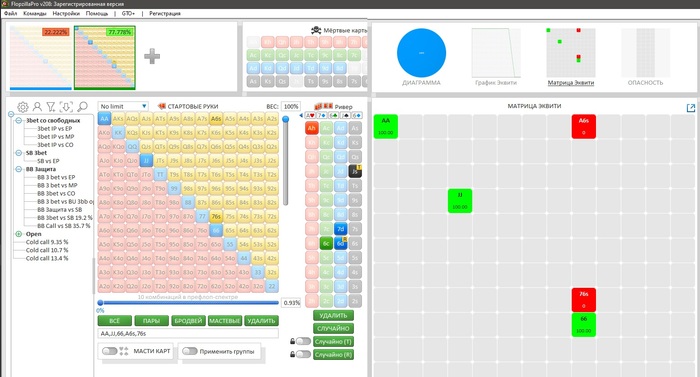Toggle the KK hand in the range grid
The image size is (700, 377).
pos(118,133)
